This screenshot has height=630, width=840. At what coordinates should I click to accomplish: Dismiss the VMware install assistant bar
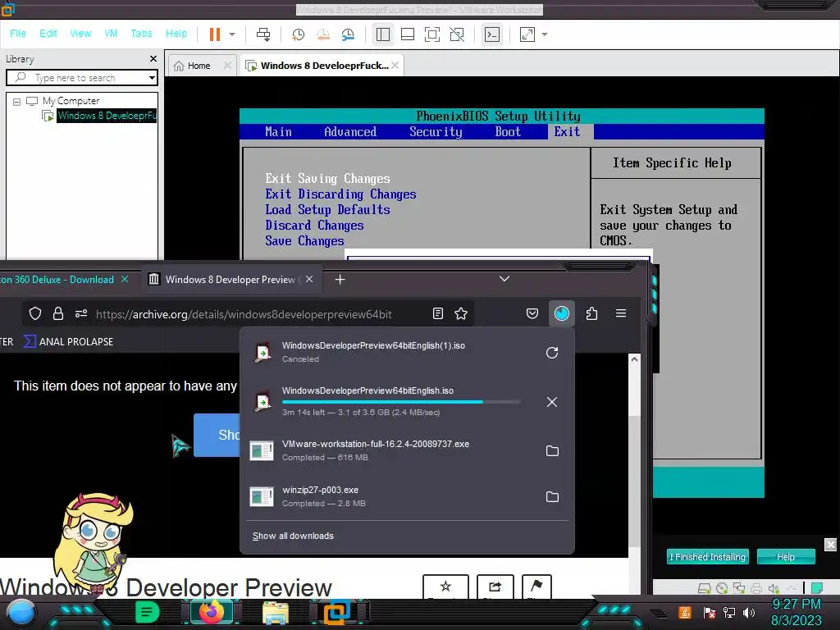coord(830,545)
